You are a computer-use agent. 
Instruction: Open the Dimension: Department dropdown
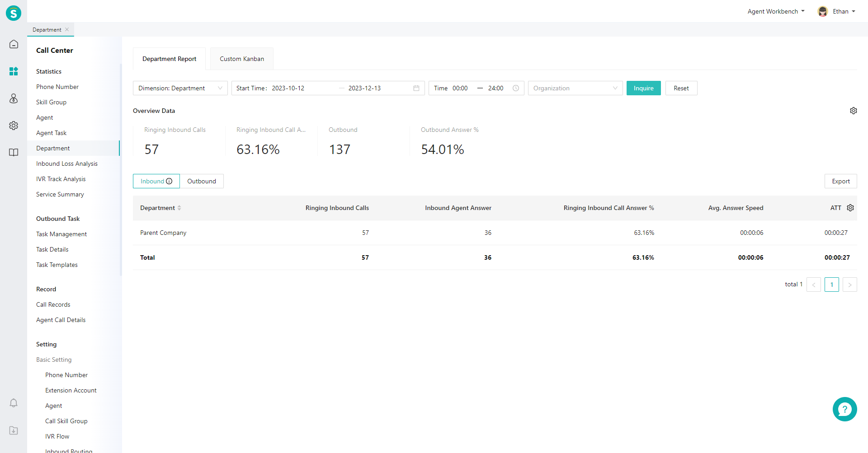click(x=180, y=88)
